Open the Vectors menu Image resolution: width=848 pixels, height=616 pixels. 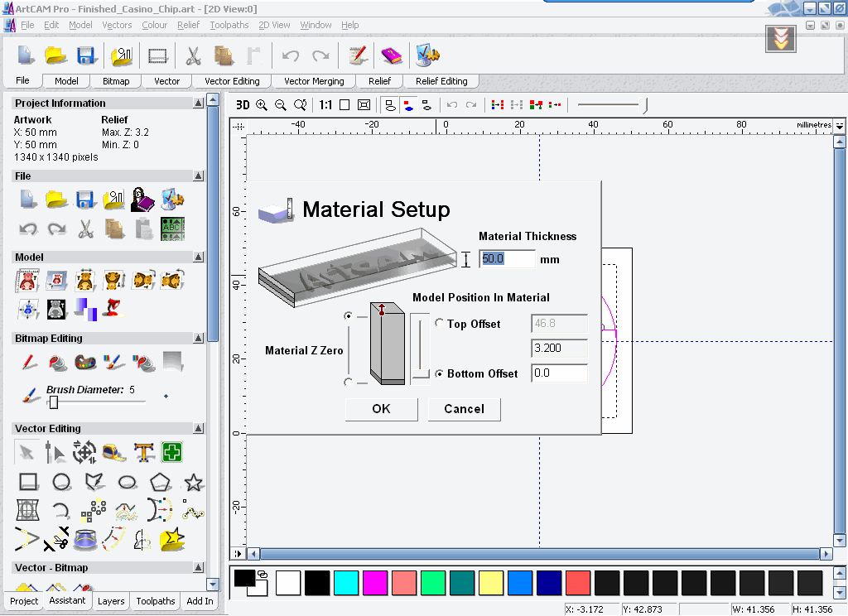pyautogui.click(x=117, y=25)
